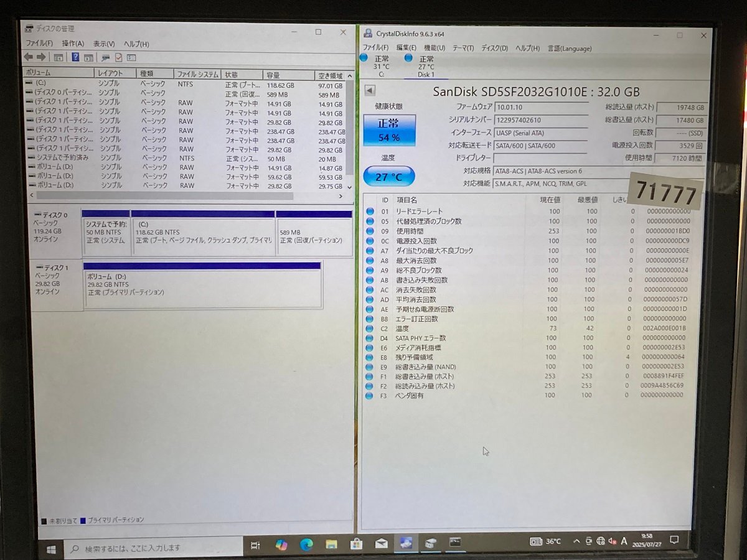Open 機能(U) menu in CrystalDiskInfo

pos(435,48)
